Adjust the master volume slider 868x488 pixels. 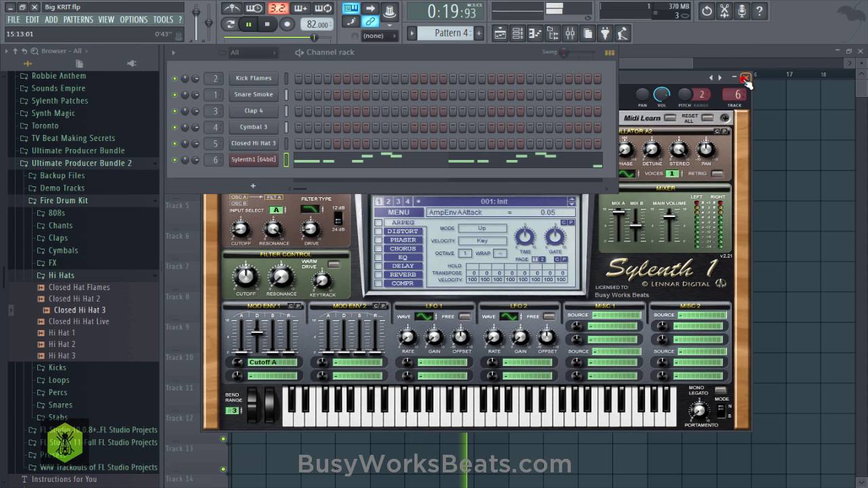[x=197, y=14]
